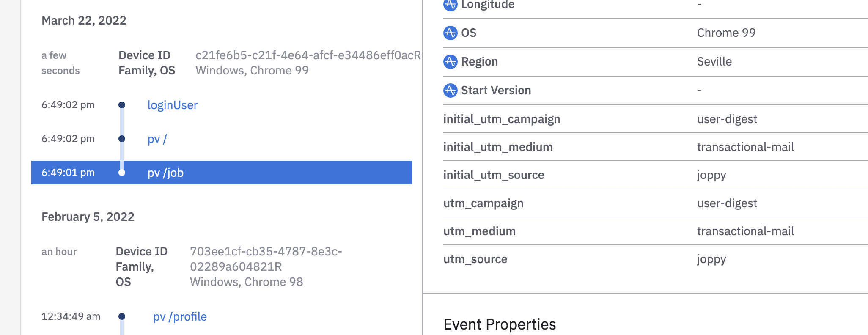Click the Event Properties heading
This screenshot has height=335, width=868.
tap(500, 324)
